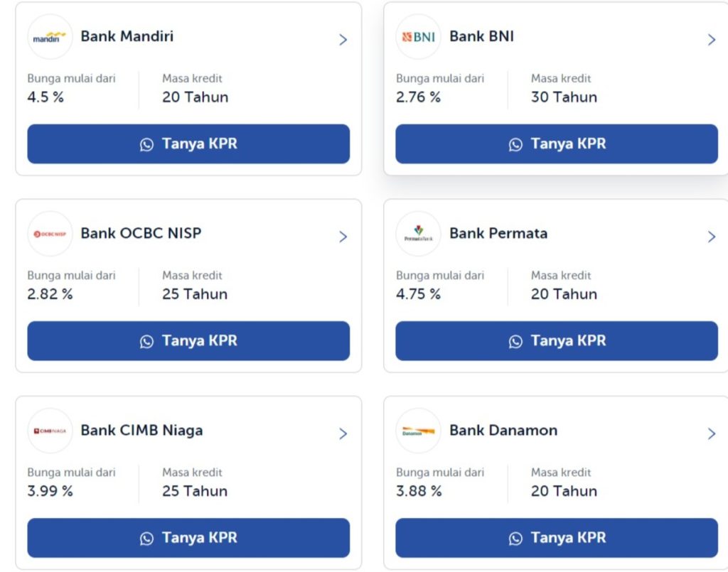
Task: Click Tanya KPR for Bank CIMB Niaga
Action: click(188, 538)
